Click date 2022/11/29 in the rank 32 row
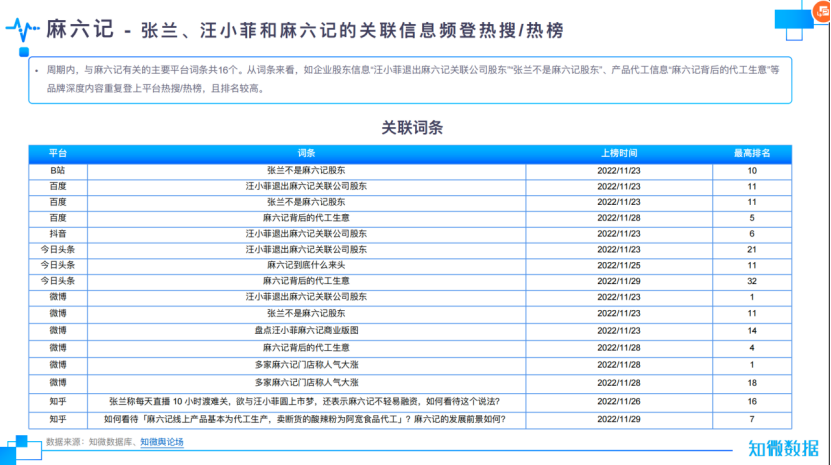 (618, 281)
